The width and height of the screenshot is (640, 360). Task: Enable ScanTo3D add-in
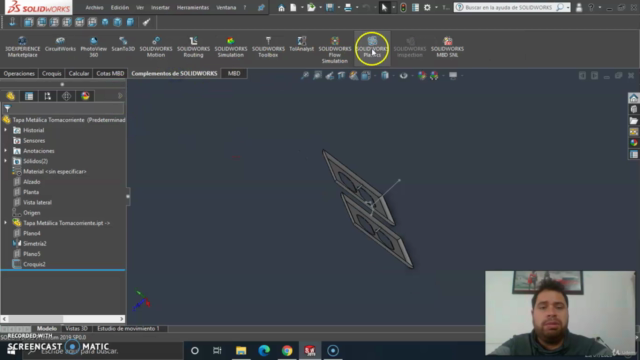[x=123, y=44]
